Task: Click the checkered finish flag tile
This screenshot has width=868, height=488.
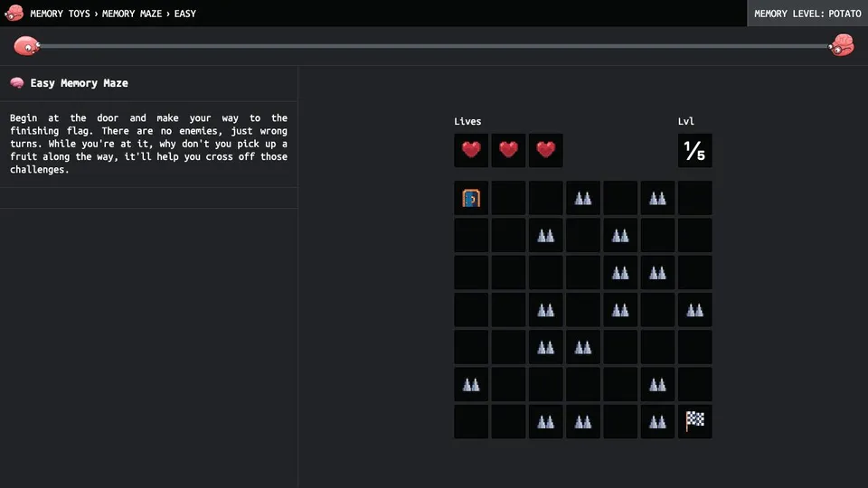Action: [694, 422]
